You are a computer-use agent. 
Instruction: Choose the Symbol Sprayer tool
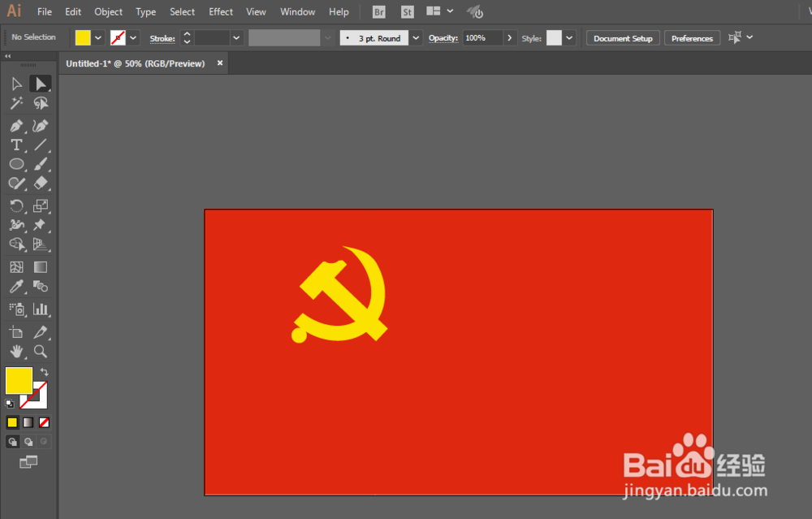tap(16, 309)
